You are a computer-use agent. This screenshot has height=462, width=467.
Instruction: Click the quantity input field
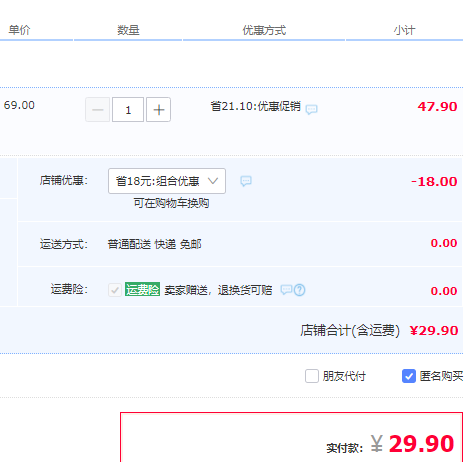[x=128, y=110]
